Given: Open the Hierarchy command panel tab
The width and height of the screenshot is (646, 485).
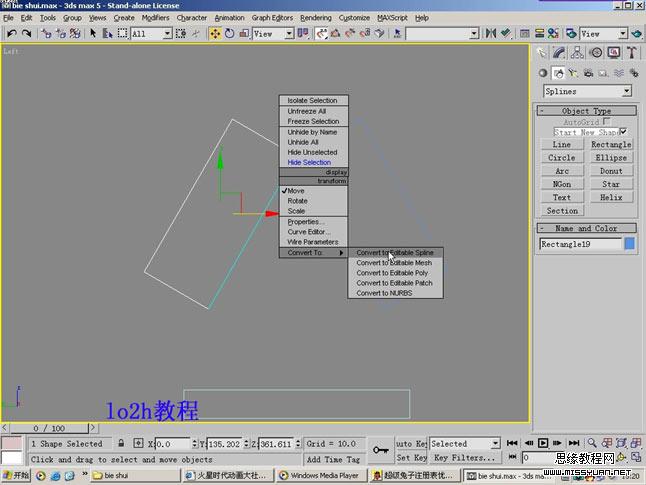Looking at the screenshot, I should tap(577, 52).
